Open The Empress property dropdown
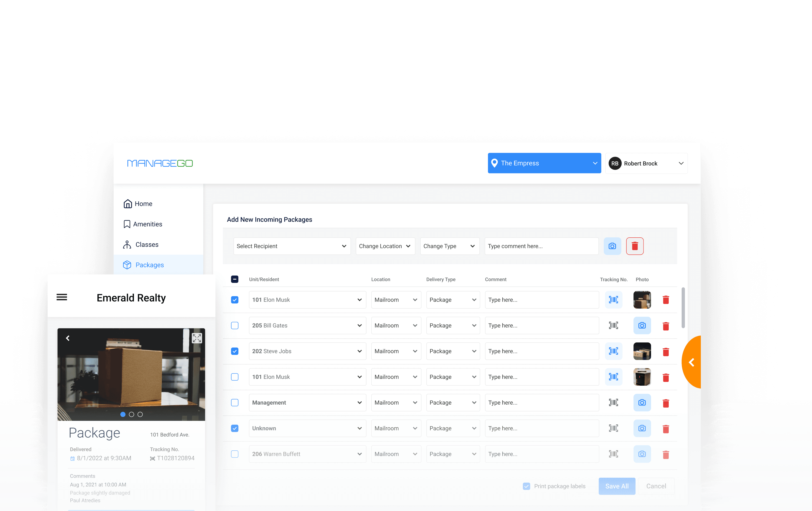This screenshot has height=511, width=812. pyautogui.click(x=544, y=163)
